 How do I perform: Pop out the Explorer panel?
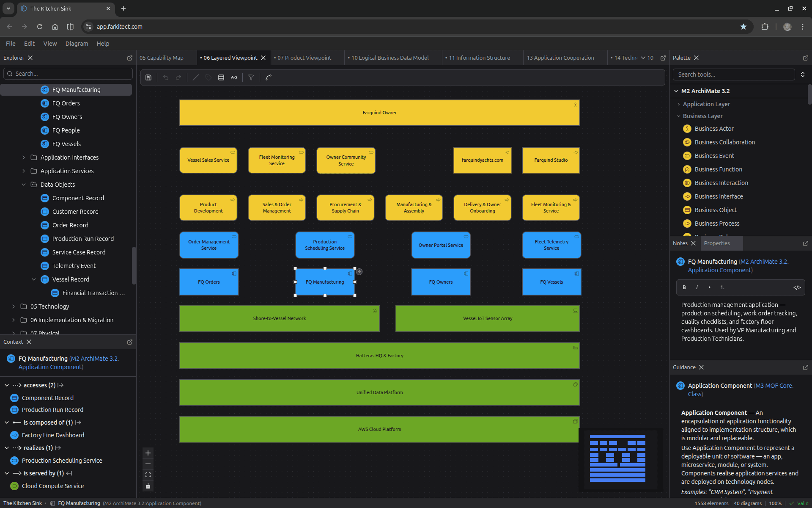[130, 58]
